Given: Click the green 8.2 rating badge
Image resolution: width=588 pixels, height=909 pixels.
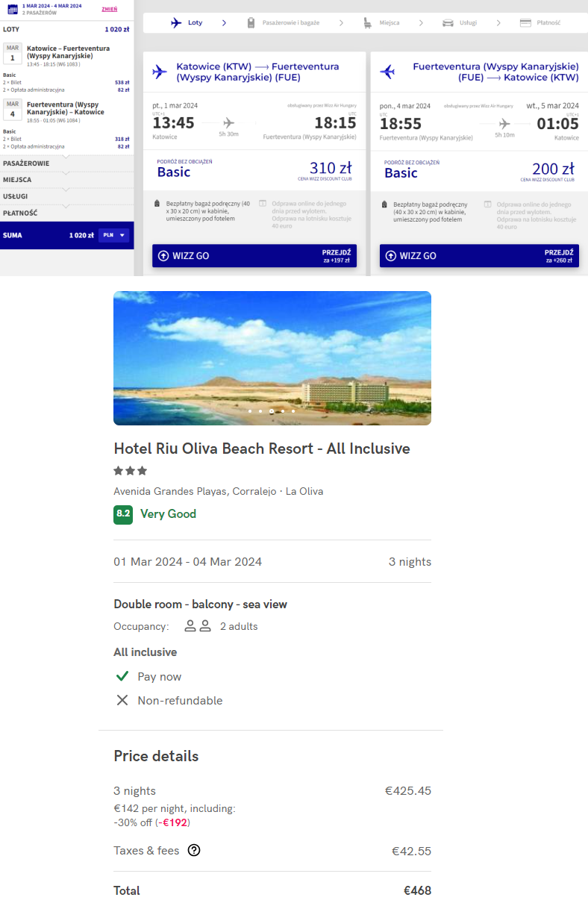Looking at the screenshot, I should point(123,514).
